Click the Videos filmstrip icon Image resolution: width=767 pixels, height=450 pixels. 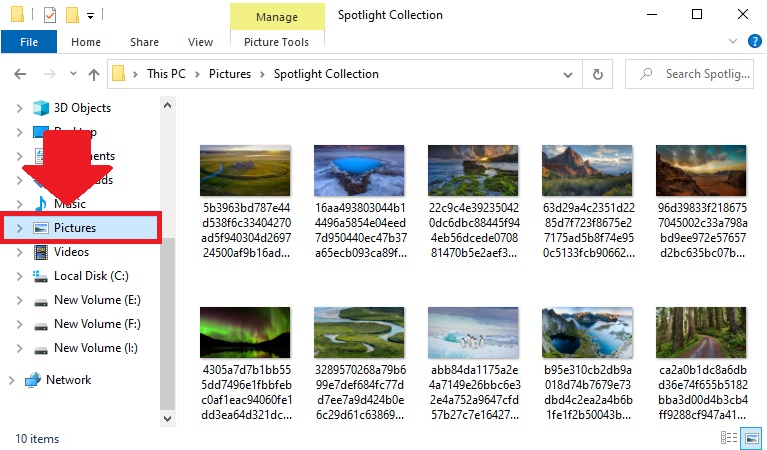point(41,252)
